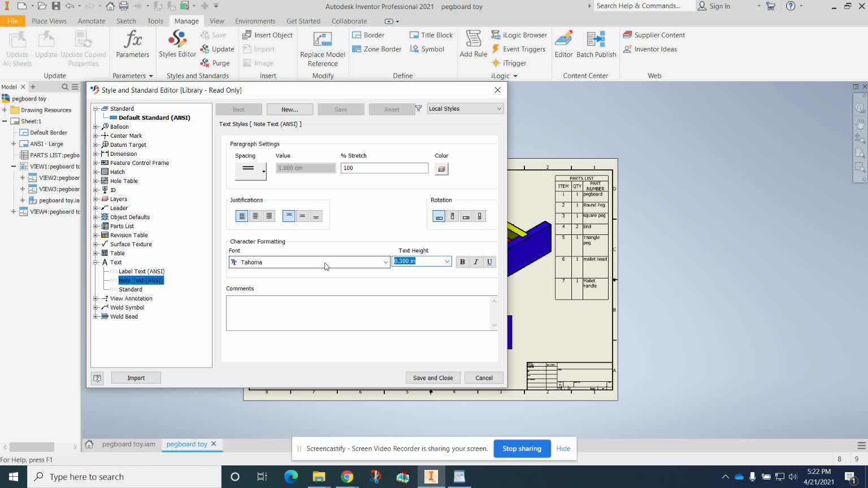Switch to the Sketch ribbon tab

pos(126,21)
